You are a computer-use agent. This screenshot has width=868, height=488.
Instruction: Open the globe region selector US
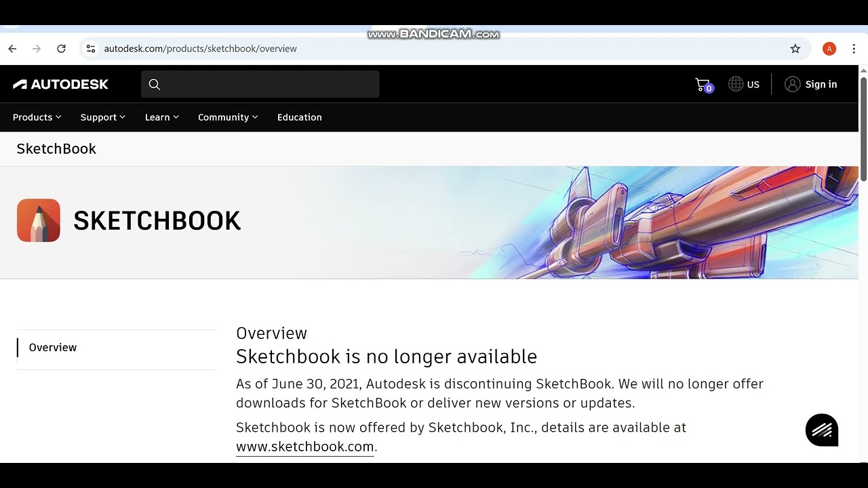pyautogui.click(x=744, y=84)
